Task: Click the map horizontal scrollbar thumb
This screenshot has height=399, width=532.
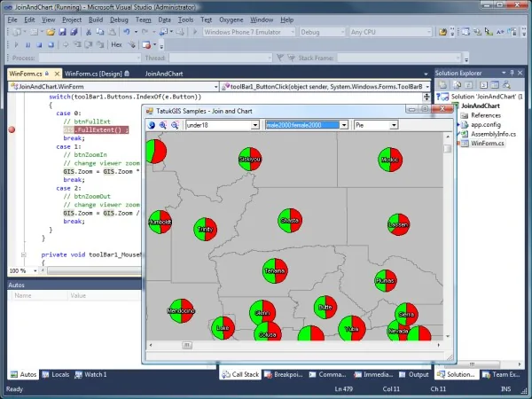Action: point(186,346)
